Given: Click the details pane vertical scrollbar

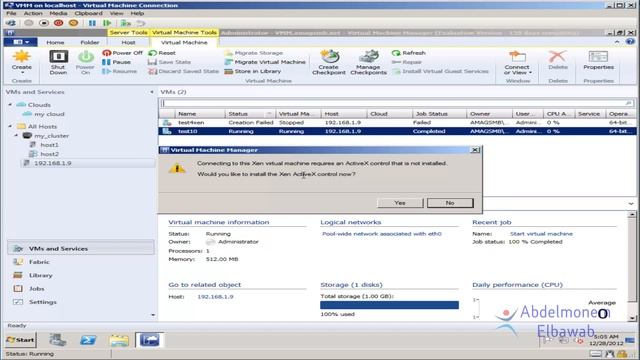Looking at the screenshot, I should click(x=632, y=265).
